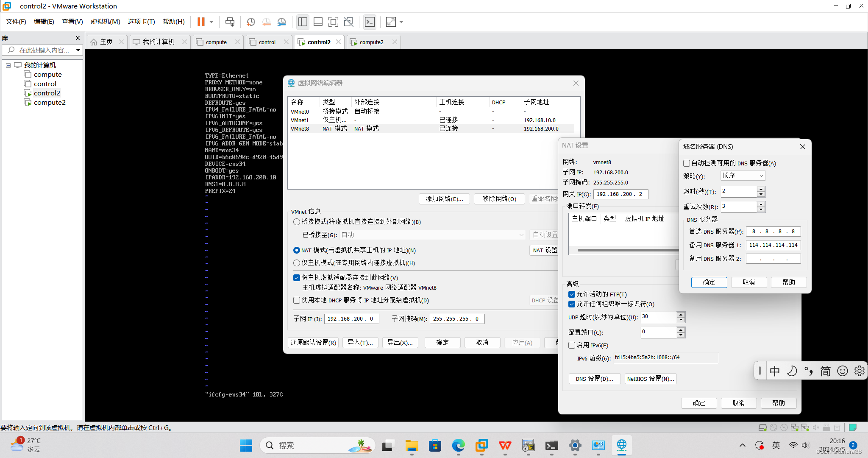This screenshot has width=868, height=458.
Task: Toggle connect host virtual adapter checkbox
Action: pos(297,278)
